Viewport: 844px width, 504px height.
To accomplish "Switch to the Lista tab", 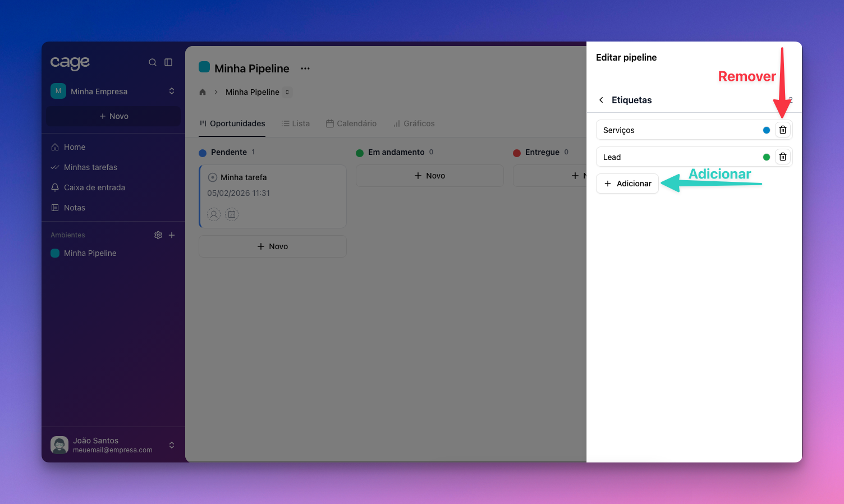I will click(x=296, y=123).
